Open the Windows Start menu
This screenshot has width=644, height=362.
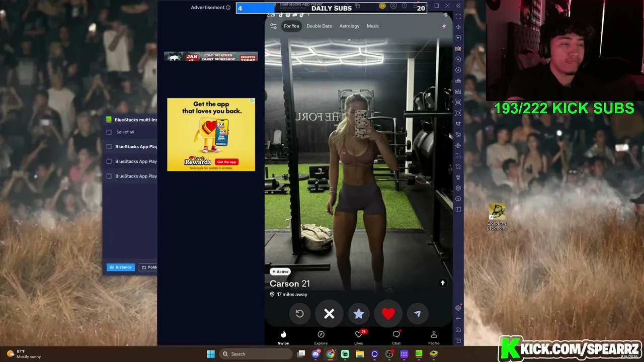pos(211,354)
